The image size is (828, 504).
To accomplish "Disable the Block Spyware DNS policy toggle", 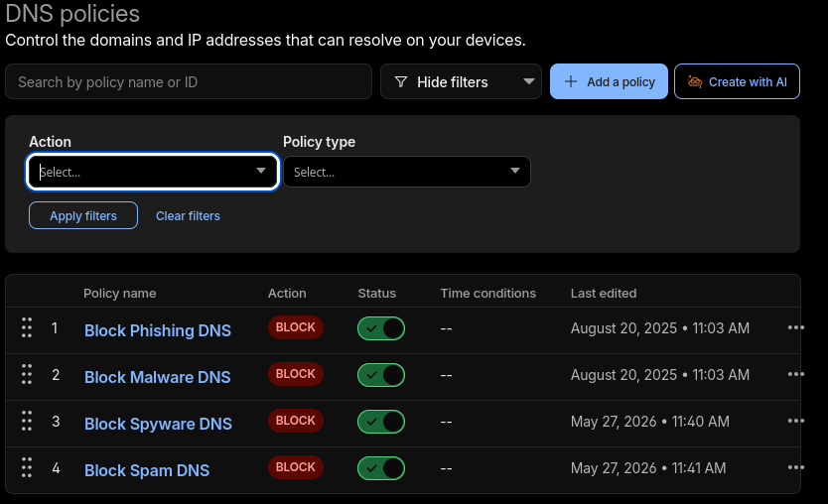I will (x=381, y=422).
